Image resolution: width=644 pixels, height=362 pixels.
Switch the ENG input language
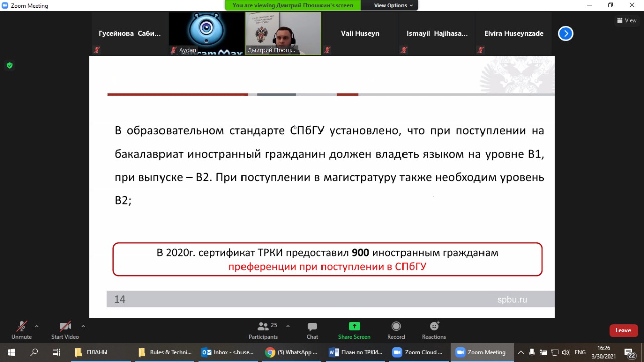(x=580, y=352)
